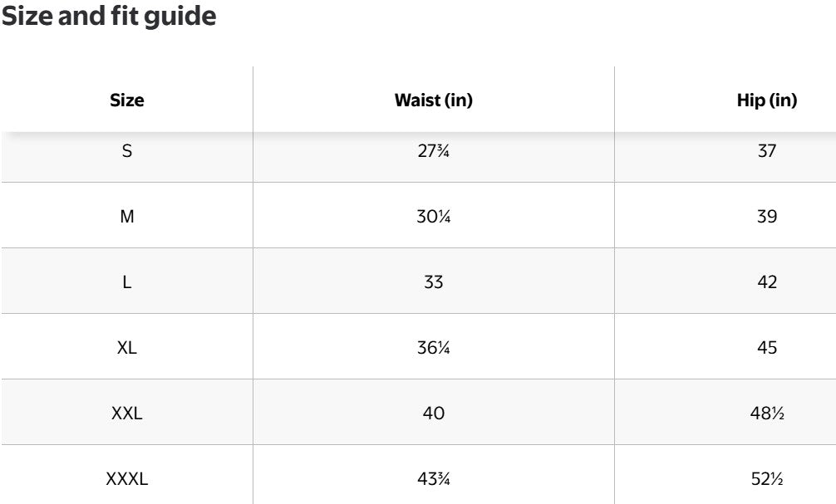Viewport: 836px width, 504px height.
Task: Select the Size column header
Action: pos(126,100)
